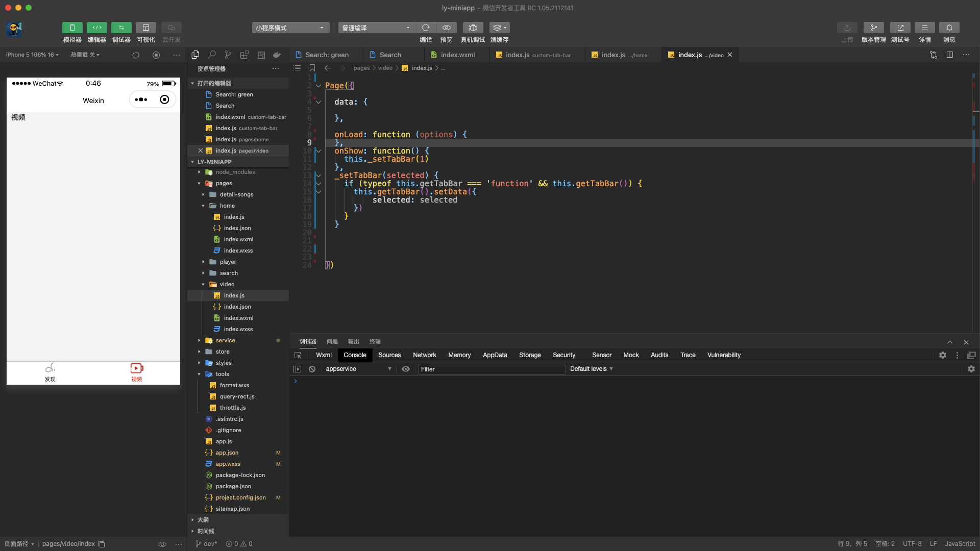Click the dev* git branch status
The width and height of the screenshot is (980, 551).
pos(207,543)
